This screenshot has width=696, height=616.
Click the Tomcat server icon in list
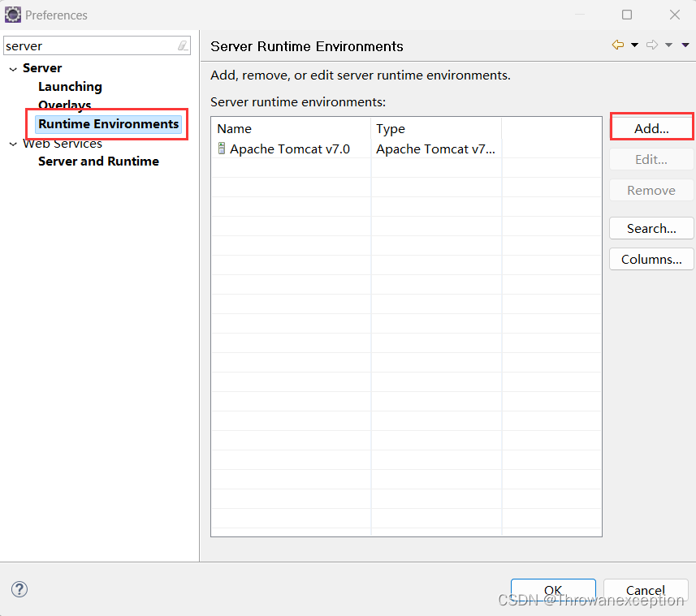point(222,149)
